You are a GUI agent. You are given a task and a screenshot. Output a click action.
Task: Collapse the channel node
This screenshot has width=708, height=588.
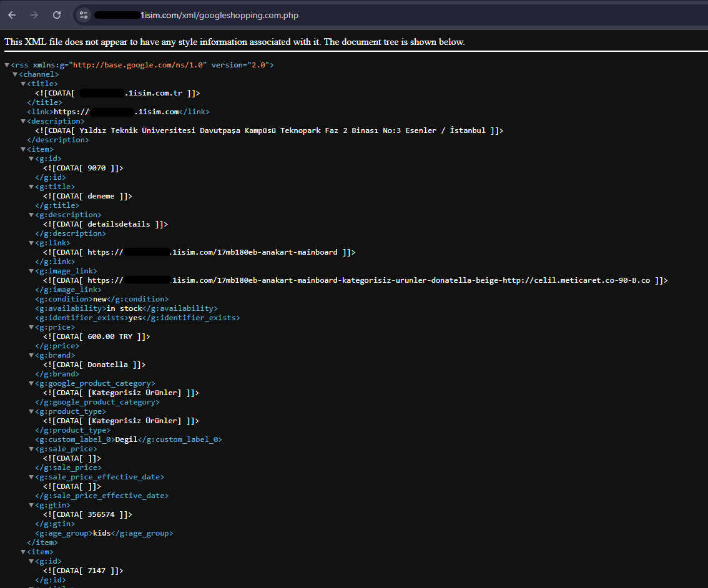tap(15, 74)
